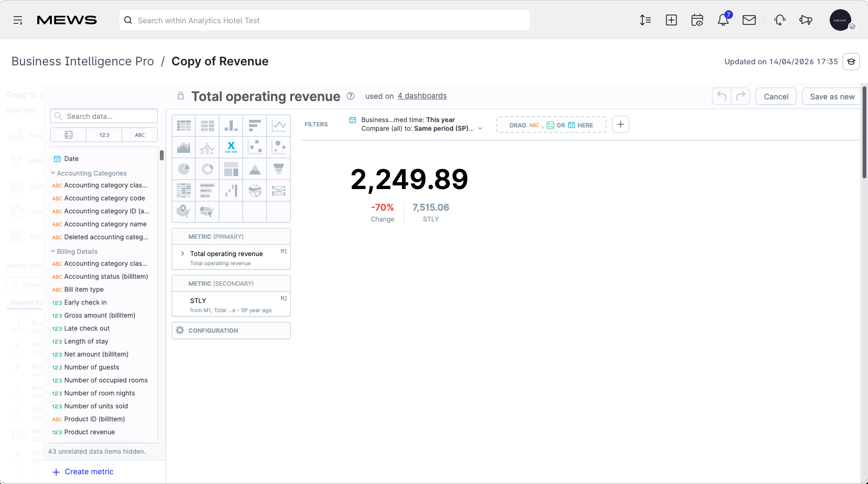Viewport: 868px width, 484px height.
Task: Click Save as new button
Action: pyautogui.click(x=832, y=97)
